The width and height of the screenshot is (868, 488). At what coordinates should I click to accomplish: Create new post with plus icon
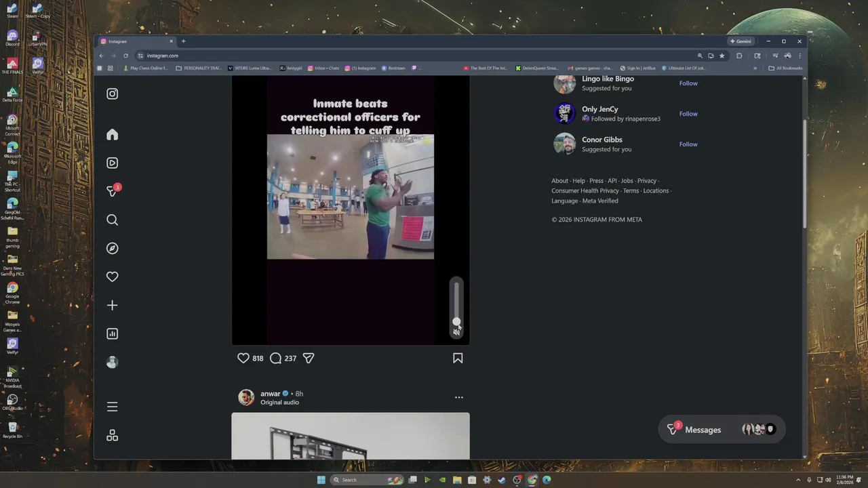[x=113, y=305]
